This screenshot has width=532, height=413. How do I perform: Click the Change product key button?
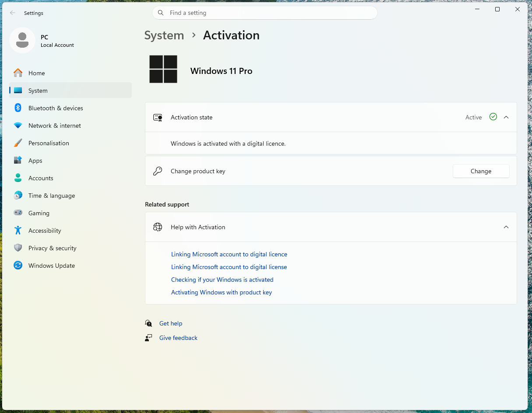coord(481,171)
